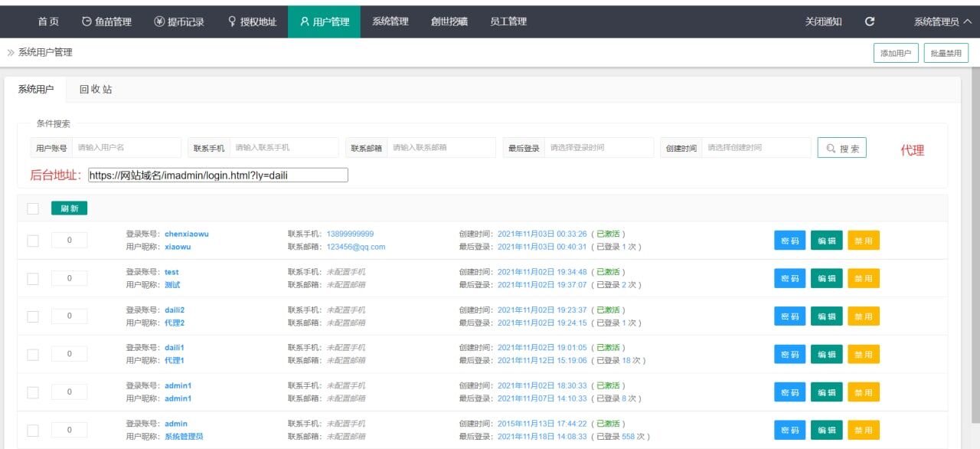Click 编辑 button for admin account
980x449 pixels.
[x=827, y=430]
